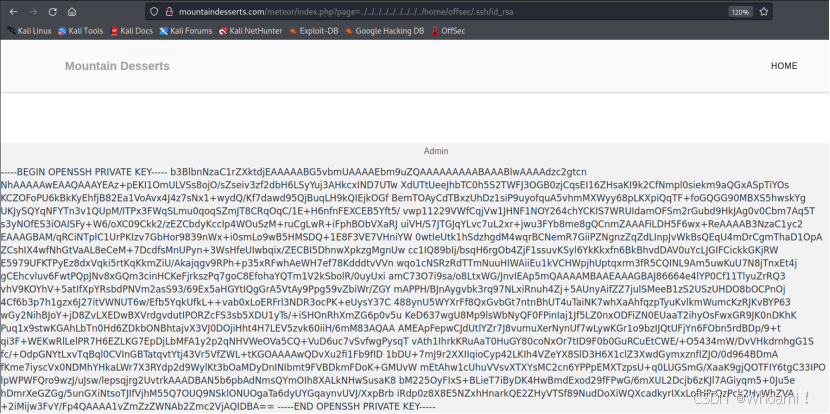Open the HOME navigation item
This screenshot has width=830, height=414.
(x=784, y=66)
